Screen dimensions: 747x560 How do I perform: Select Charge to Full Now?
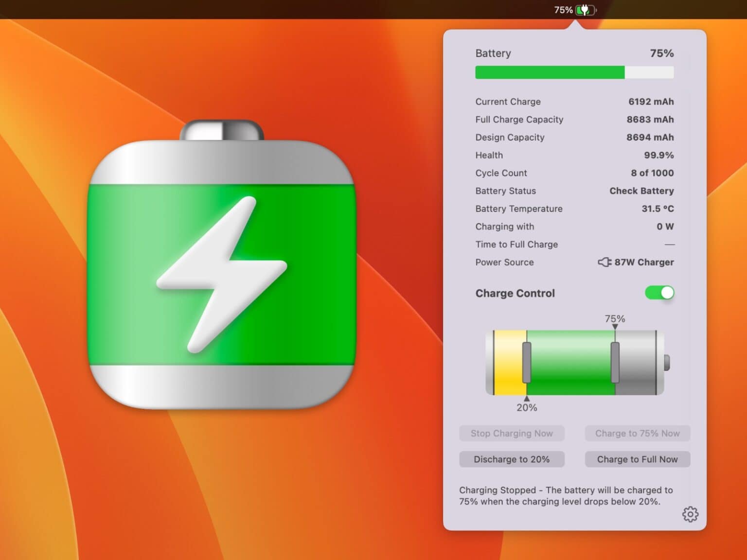pyautogui.click(x=637, y=459)
